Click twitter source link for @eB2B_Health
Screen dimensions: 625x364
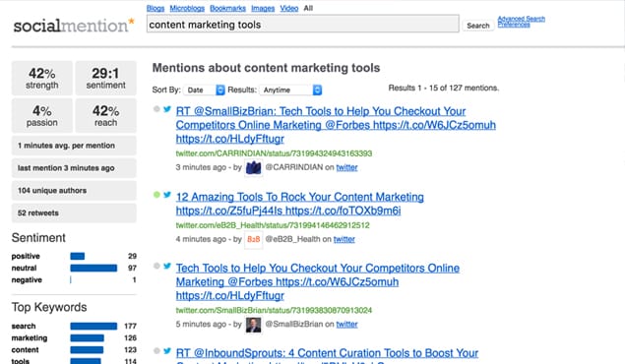(x=344, y=239)
